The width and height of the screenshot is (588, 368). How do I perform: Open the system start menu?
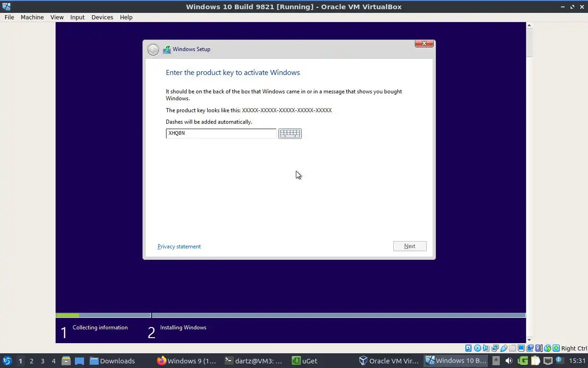(x=7, y=361)
